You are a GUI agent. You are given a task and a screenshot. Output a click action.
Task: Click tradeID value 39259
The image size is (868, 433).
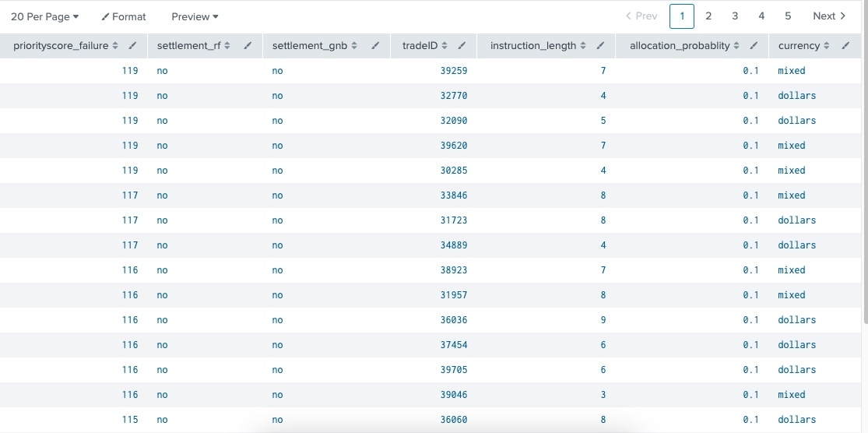click(x=454, y=71)
